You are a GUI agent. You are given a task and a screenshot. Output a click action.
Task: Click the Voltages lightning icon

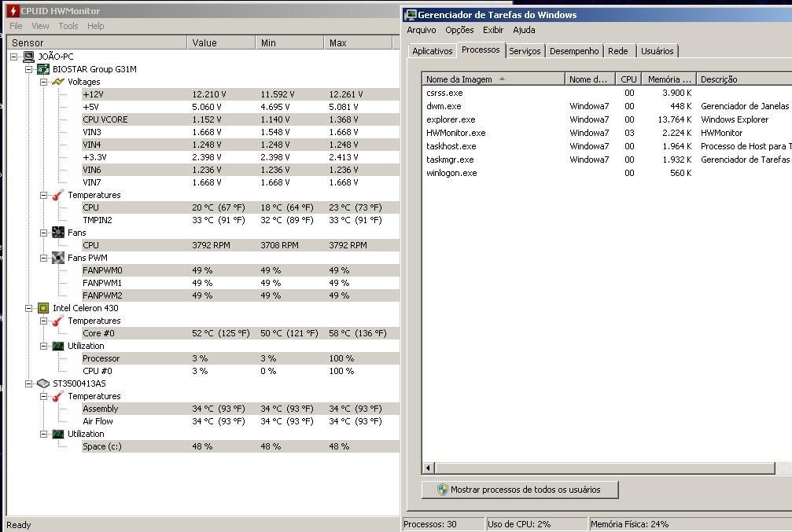[58, 82]
